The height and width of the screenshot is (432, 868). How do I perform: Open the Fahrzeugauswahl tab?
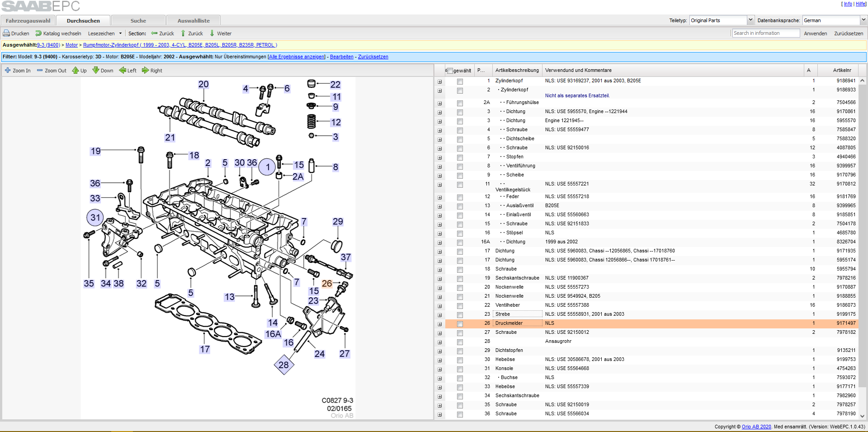[28, 21]
